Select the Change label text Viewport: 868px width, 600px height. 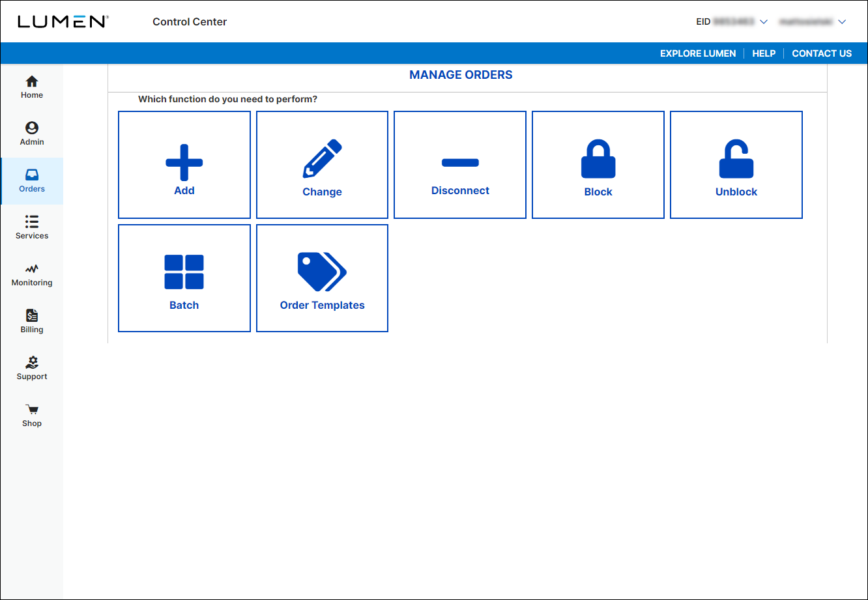click(x=323, y=192)
